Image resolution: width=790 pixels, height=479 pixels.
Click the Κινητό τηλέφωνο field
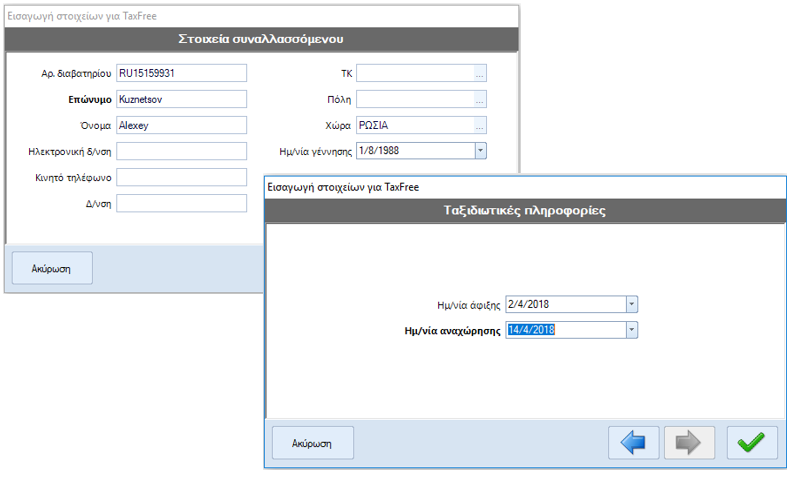pyautogui.click(x=181, y=177)
